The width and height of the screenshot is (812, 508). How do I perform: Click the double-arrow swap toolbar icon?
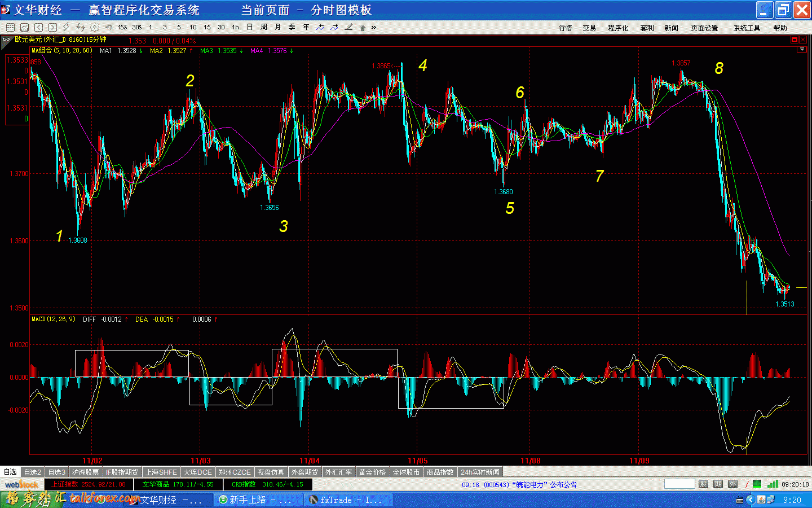click(81, 27)
